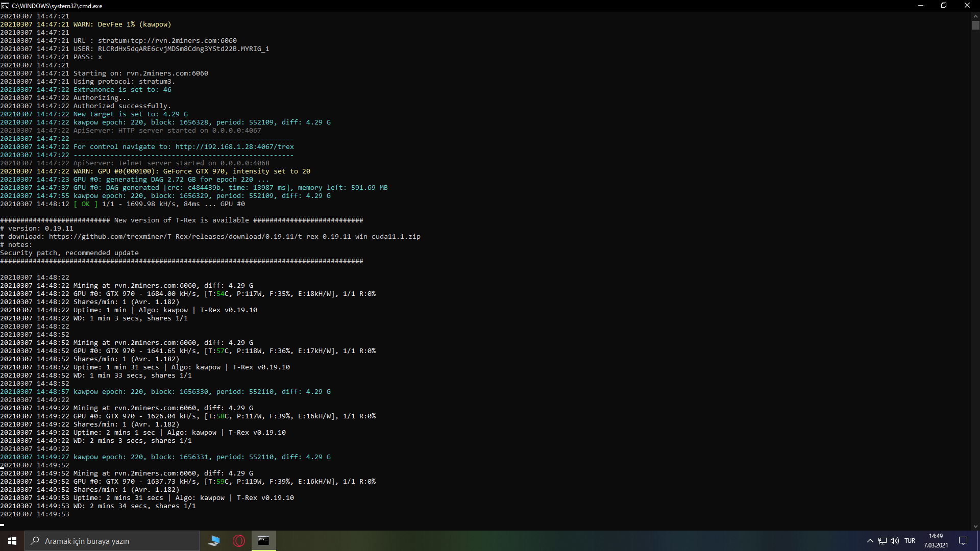Click the 'DAG generated' log line

pyautogui.click(x=194, y=188)
